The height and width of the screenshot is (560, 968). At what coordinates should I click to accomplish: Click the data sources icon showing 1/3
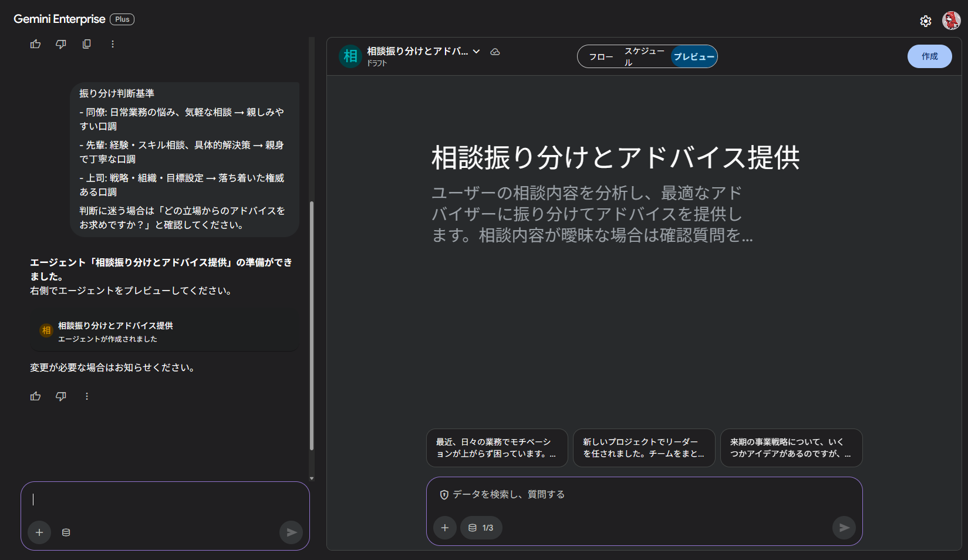pyautogui.click(x=480, y=528)
